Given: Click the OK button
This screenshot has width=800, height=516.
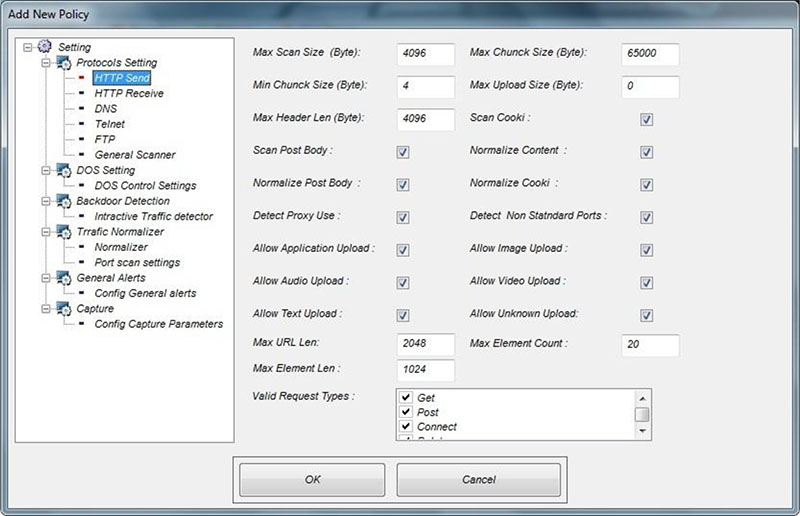Looking at the screenshot, I should pyautogui.click(x=312, y=480).
